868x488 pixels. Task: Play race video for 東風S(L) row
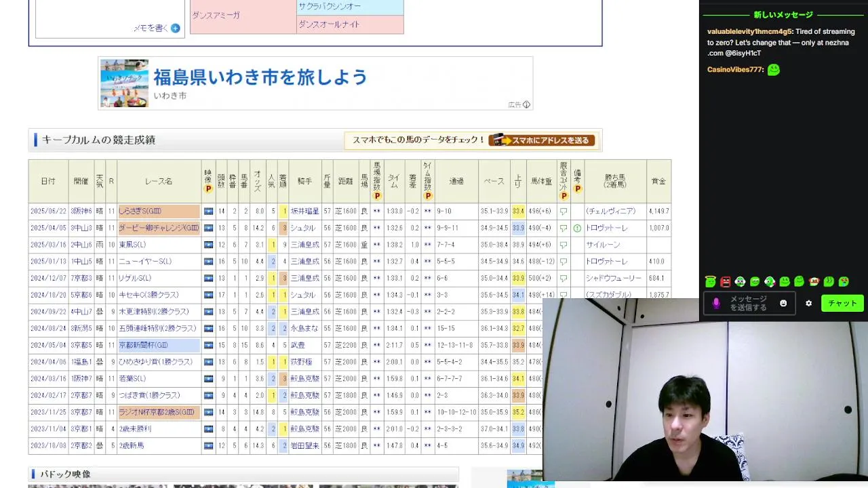point(208,245)
